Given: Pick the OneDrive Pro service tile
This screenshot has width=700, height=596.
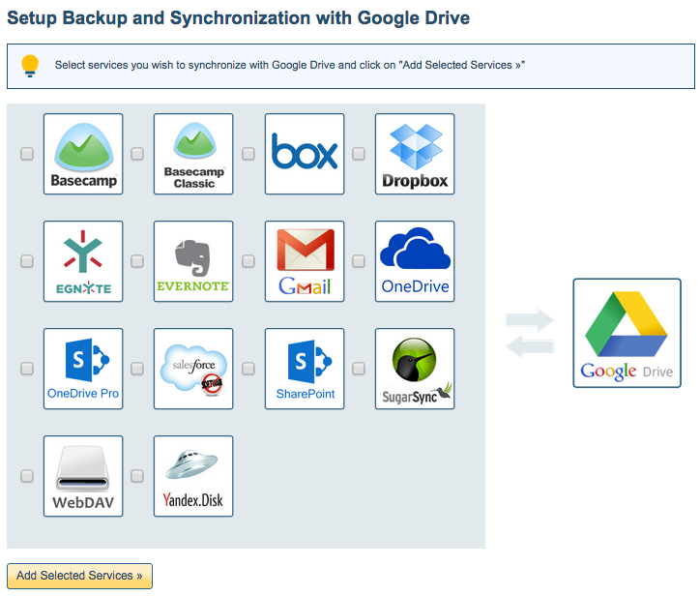Looking at the screenshot, I should [83, 369].
